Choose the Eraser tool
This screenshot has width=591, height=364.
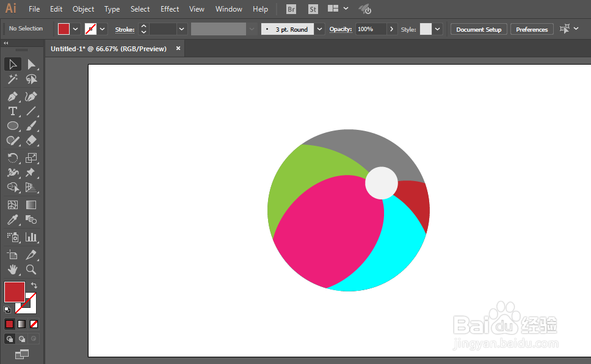pyautogui.click(x=31, y=141)
